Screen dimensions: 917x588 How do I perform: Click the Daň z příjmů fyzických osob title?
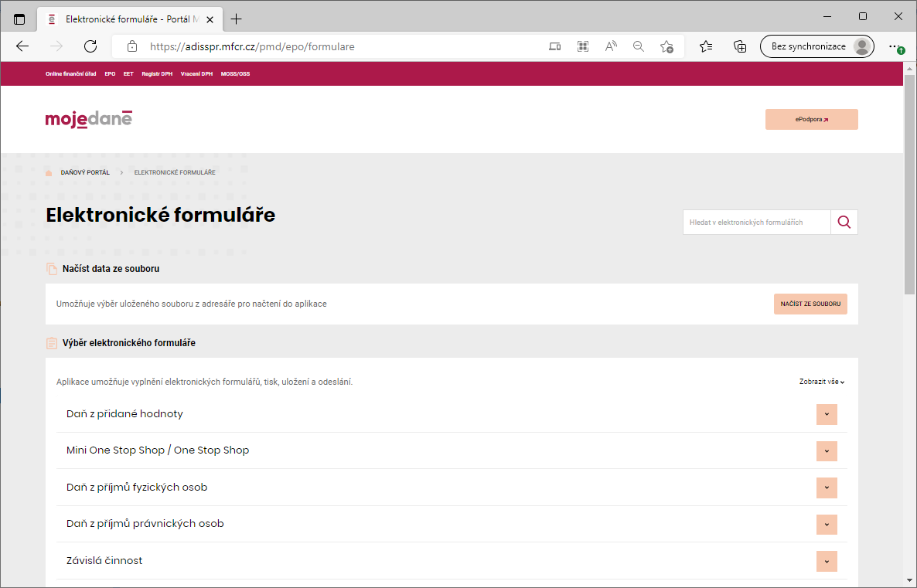click(x=137, y=488)
